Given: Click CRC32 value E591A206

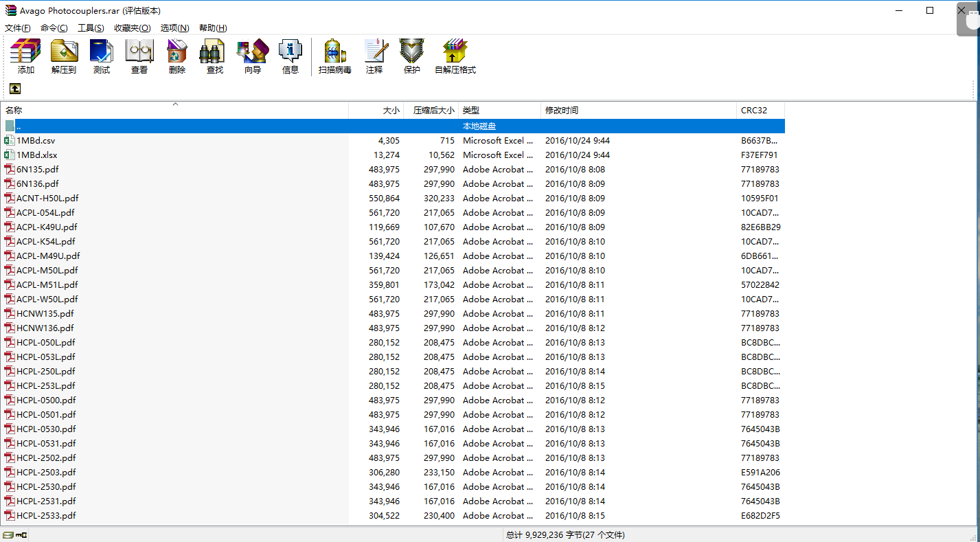Looking at the screenshot, I should point(760,472).
